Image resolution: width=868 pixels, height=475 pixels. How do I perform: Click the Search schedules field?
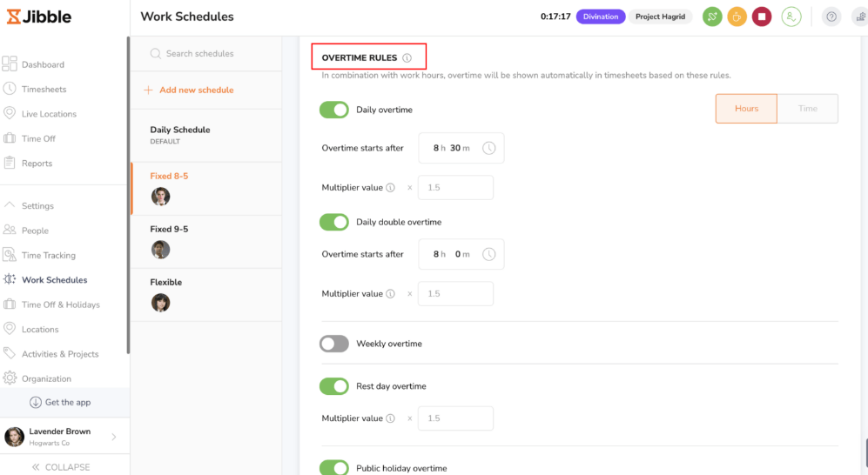click(x=206, y=54)
